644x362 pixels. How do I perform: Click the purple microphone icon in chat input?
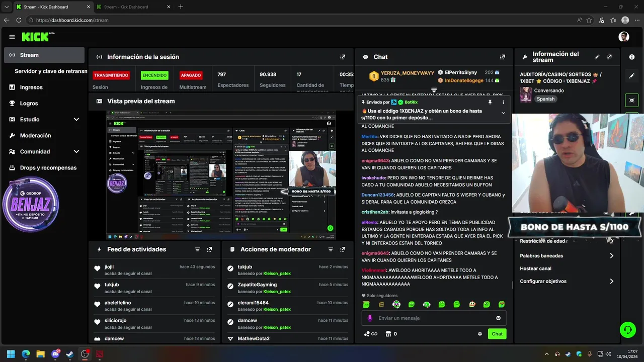point(370,318)
